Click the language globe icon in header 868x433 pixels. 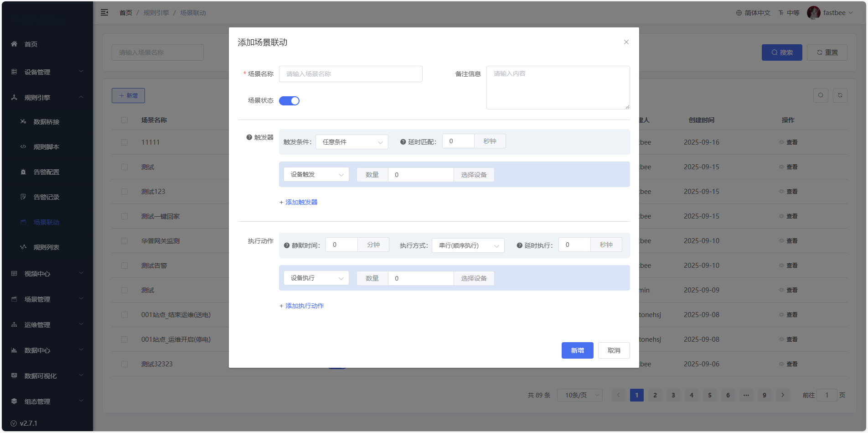(x=739, y=13)
